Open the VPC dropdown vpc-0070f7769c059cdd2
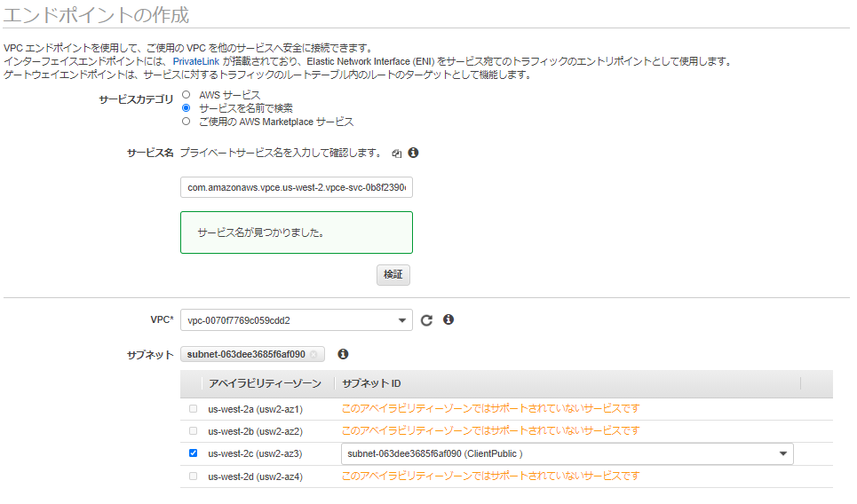The height and width of the screenshot is (504, 857). [297, 320]
